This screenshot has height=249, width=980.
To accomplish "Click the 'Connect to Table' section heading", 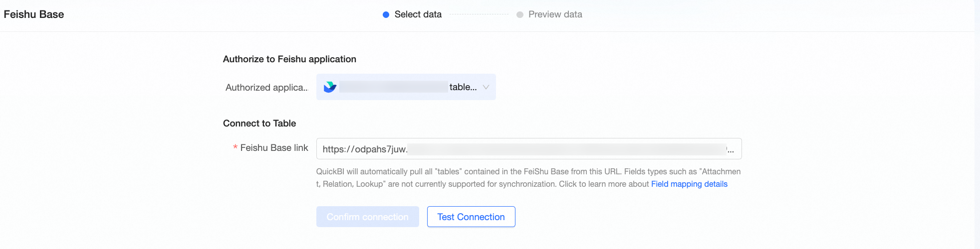I will pos(259,124).
